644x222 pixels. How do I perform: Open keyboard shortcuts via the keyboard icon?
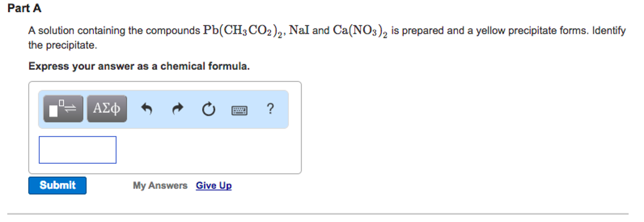239,110
